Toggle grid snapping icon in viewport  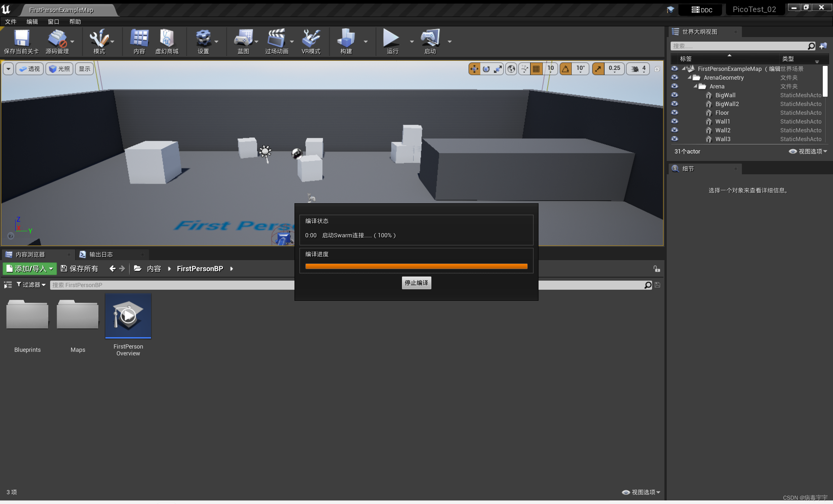pyautogui.click(x=536, y=69)
